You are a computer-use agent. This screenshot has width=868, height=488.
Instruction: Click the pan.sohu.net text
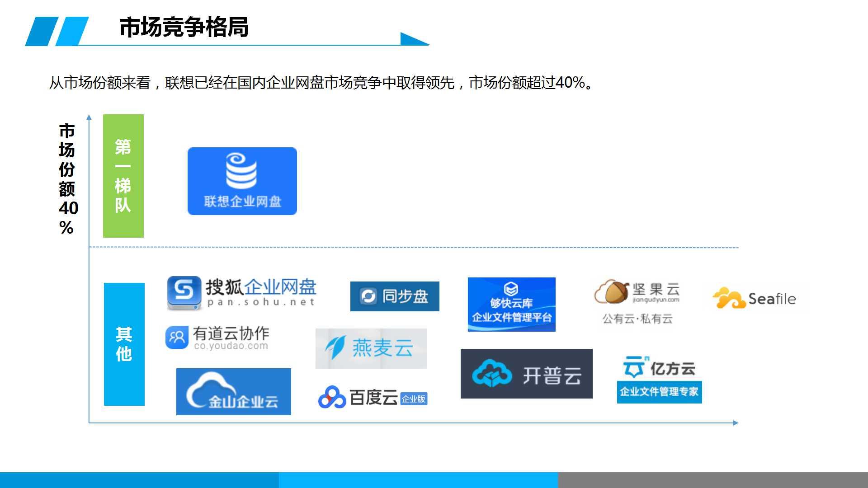(261, 302)
